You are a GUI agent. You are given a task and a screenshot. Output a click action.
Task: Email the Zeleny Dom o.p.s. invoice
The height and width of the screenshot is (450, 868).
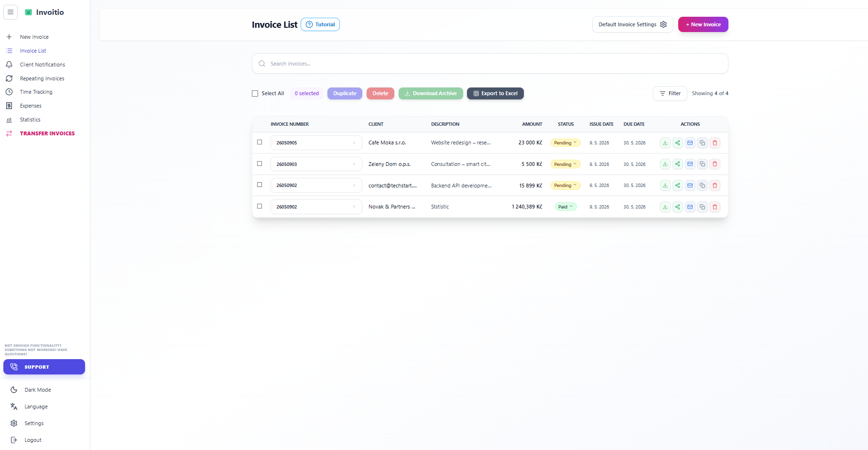click(690, 164)
